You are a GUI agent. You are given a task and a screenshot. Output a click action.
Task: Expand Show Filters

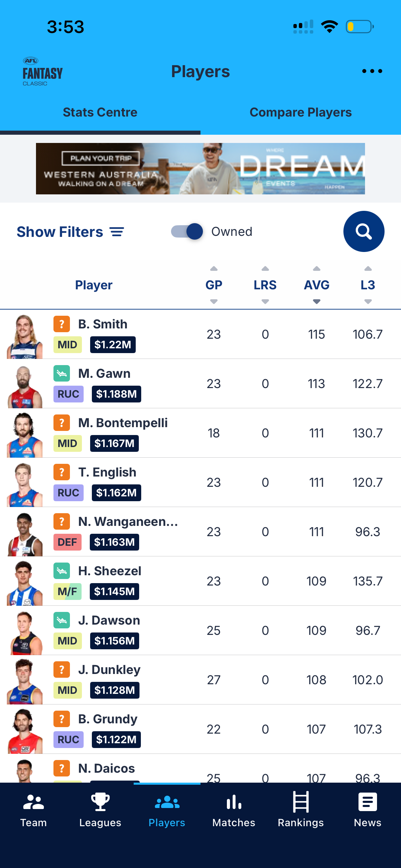point(70,232)
